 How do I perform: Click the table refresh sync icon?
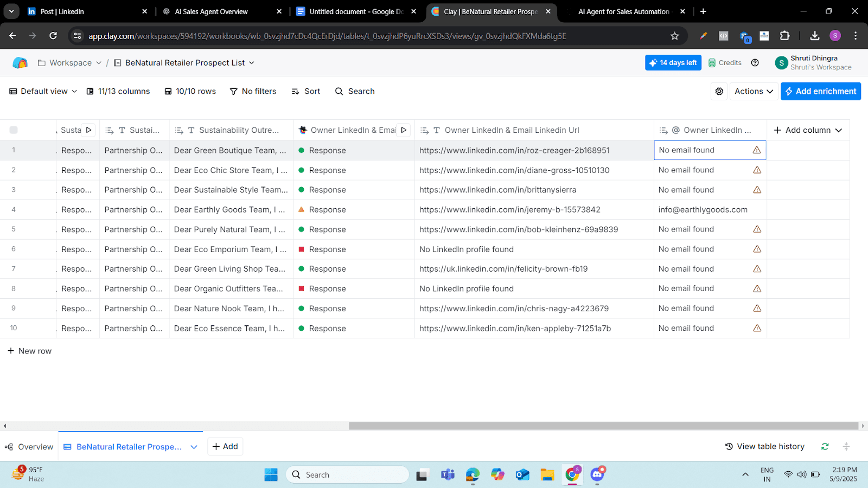point(825,446)
